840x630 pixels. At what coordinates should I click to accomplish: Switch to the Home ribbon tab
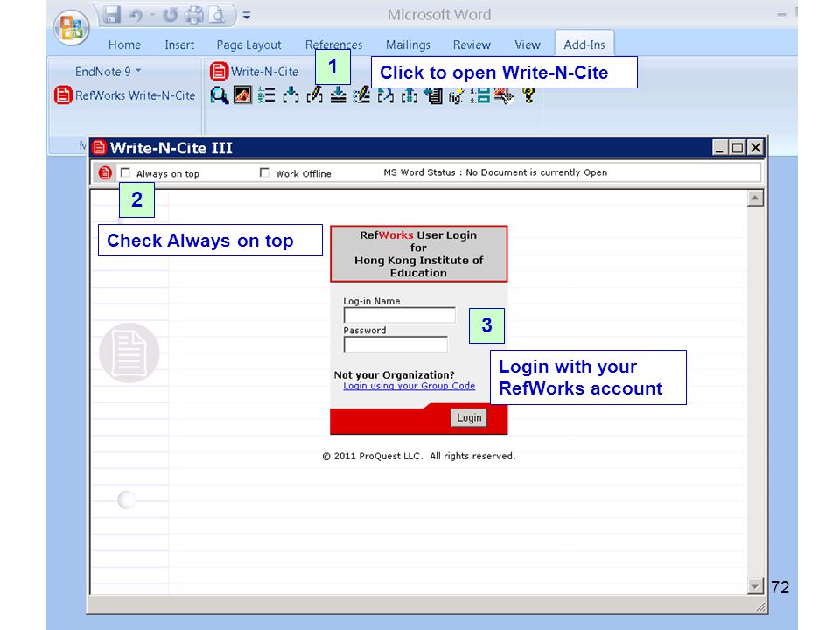124,45
